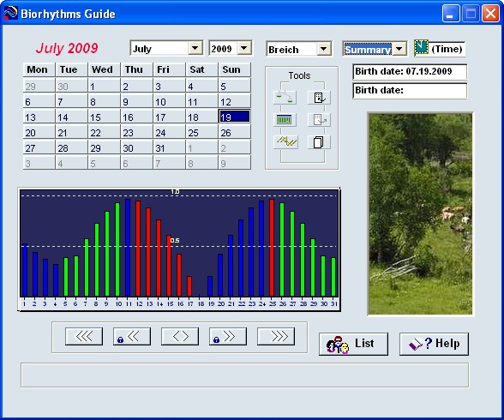Select day 31 in the calendar
The width and height of the screenshot is (504, 420).
pos(169,147)
